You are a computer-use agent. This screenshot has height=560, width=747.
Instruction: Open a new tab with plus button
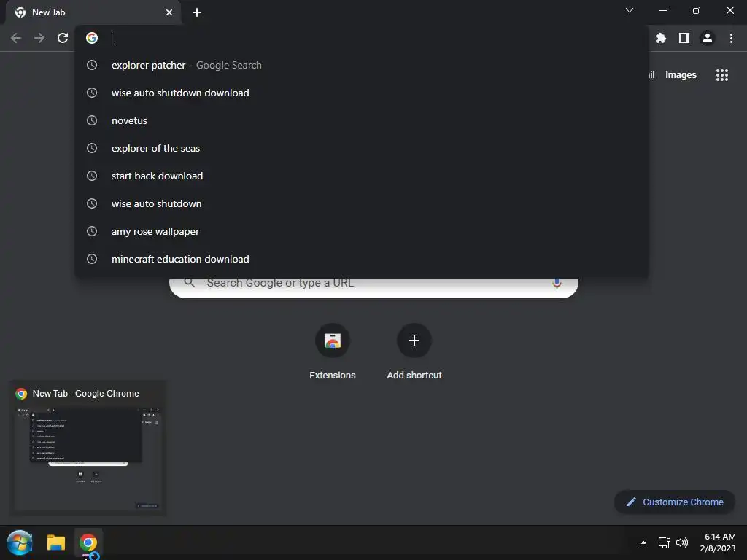pos(197,12)
